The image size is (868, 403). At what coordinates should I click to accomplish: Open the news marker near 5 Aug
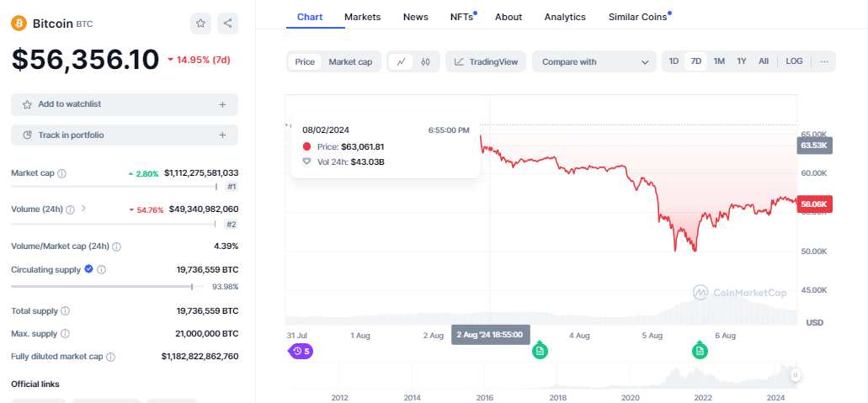(x=700, y=350)
